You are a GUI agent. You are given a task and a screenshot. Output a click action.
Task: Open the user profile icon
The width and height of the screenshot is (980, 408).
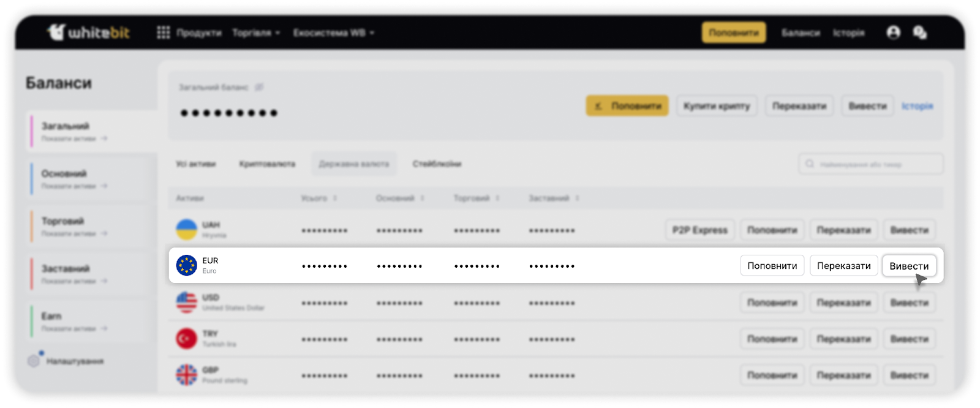tap(893, 32)
